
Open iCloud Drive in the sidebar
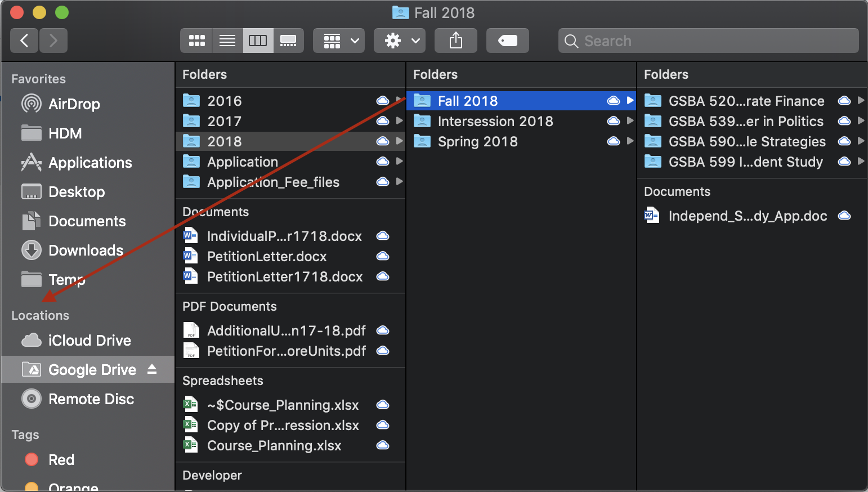pyautogui.click(x=90, y=341)
